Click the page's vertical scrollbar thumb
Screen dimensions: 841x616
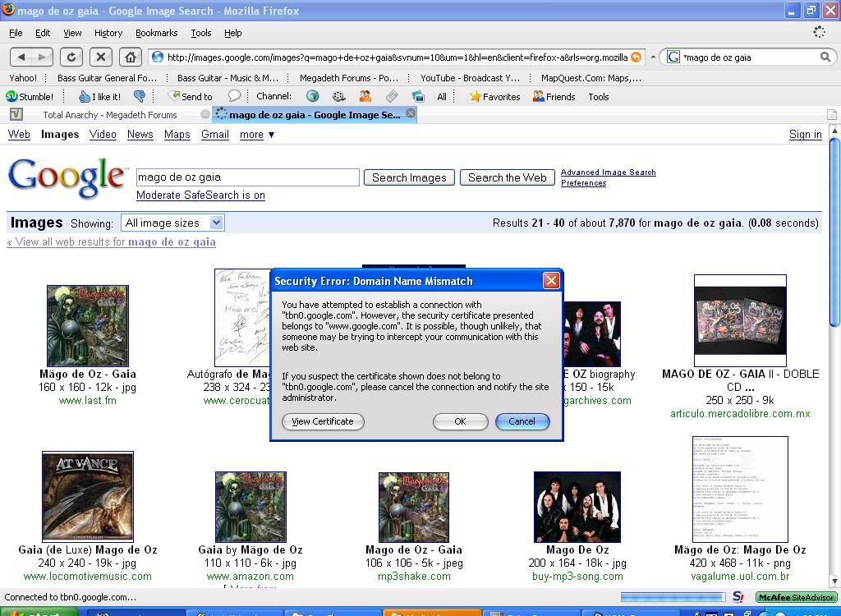click(x=834, y=232)
